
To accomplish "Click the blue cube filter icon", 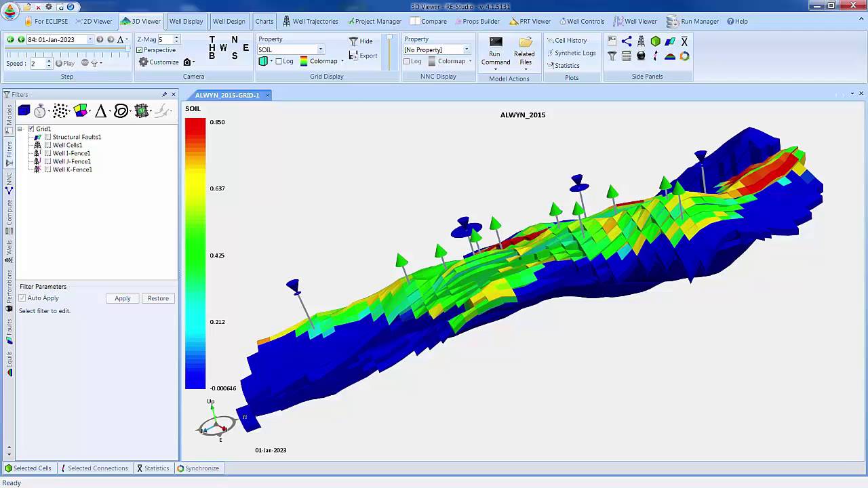I will pos(24,110).
